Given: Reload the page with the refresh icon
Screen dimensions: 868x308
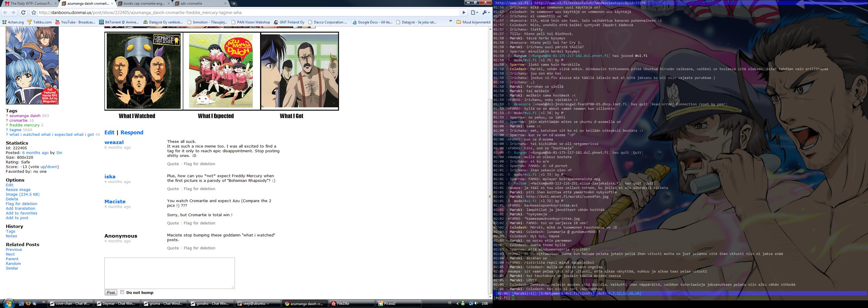Looking at the screenshot, I should click(x=23, y=13).
